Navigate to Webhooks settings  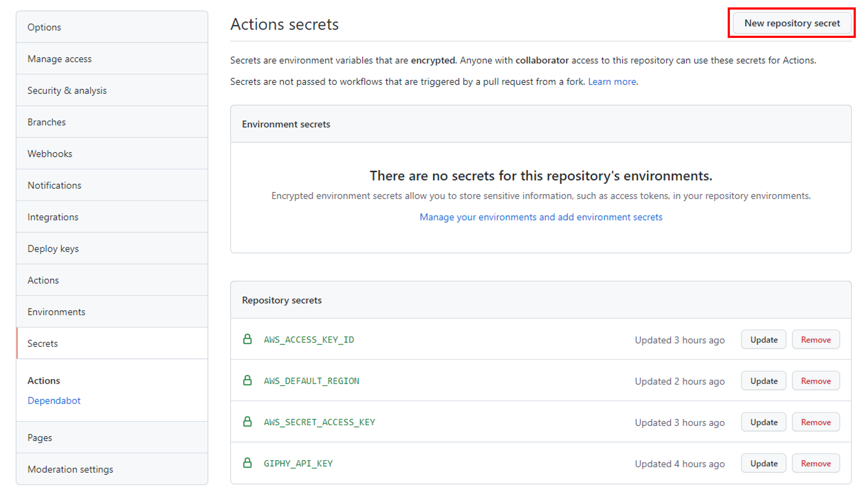point(50,154)
